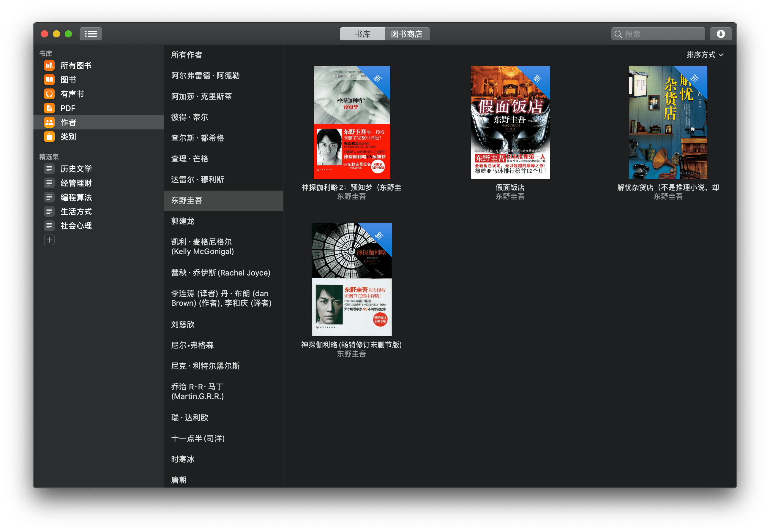Click the 编程算法 collection list icon
770x532 pixels.
pos(49,197)
